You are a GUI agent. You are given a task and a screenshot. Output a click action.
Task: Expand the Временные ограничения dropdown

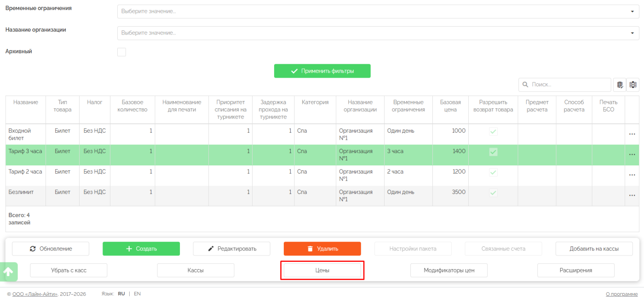[x=378, y=11]
